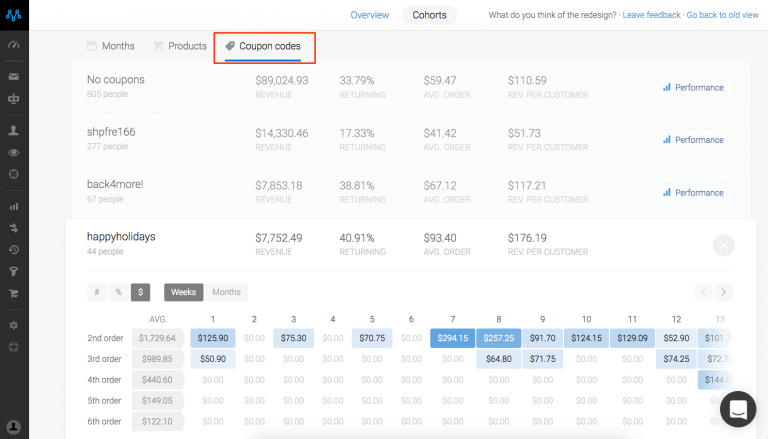Open the history clock icon in the sidebar

(14, 249)
